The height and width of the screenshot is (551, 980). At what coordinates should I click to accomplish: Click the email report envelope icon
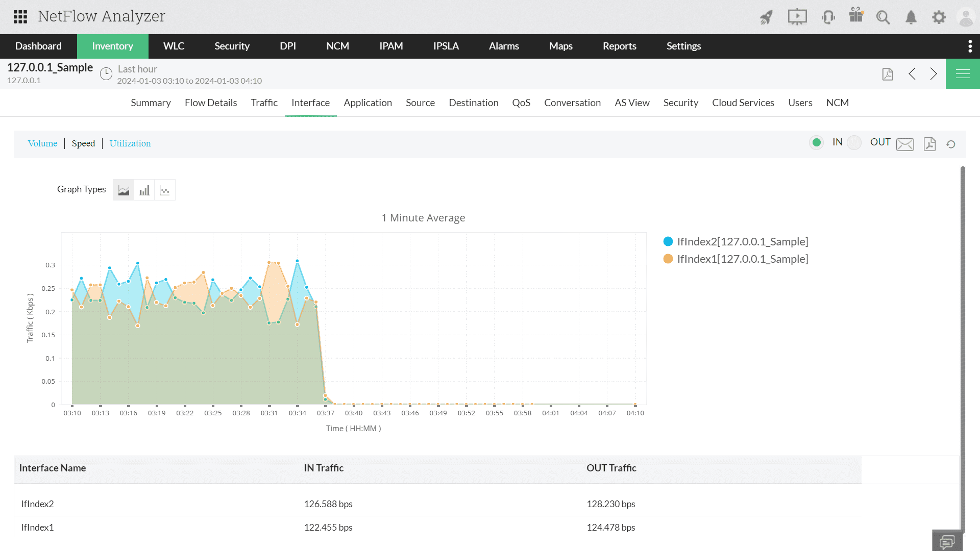pyautogui.click(x=905, y=144)
